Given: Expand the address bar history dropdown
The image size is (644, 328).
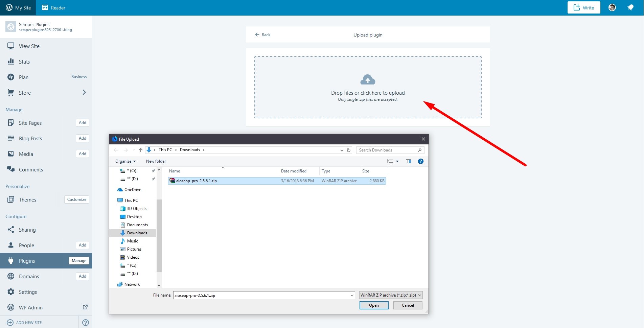Looking at the screenshot, I should point(342,150).
